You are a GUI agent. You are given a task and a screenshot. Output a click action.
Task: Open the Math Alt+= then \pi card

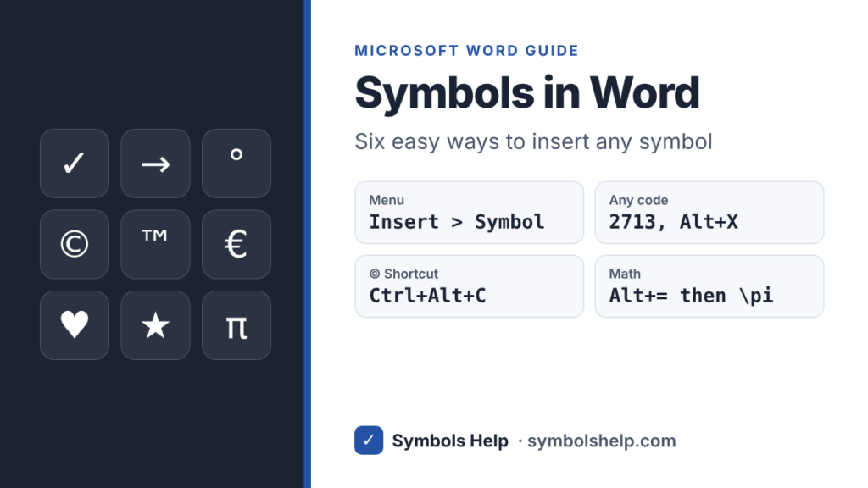pos(709,286)
